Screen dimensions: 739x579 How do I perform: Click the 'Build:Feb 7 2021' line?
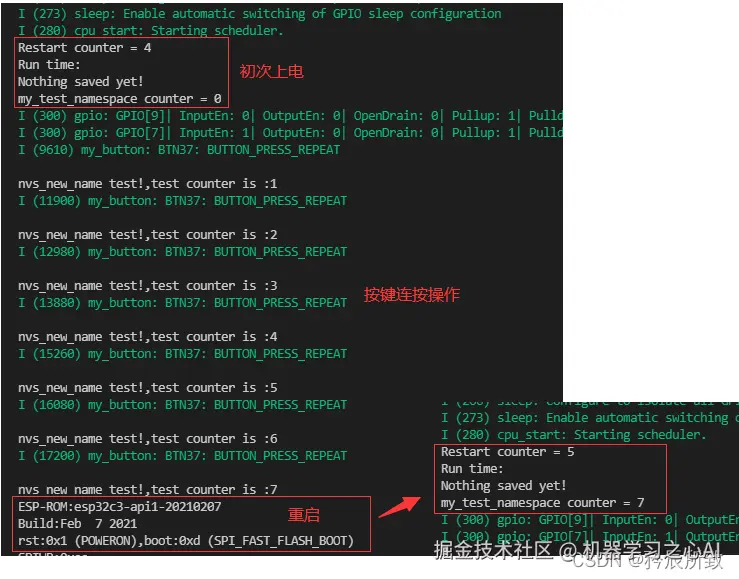point(78,524)
